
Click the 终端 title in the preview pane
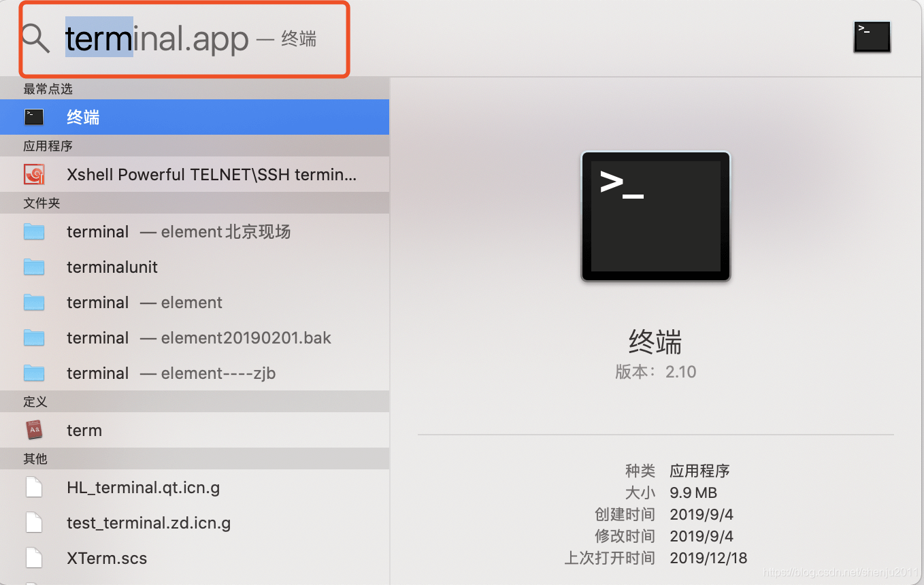pos(655,342)
